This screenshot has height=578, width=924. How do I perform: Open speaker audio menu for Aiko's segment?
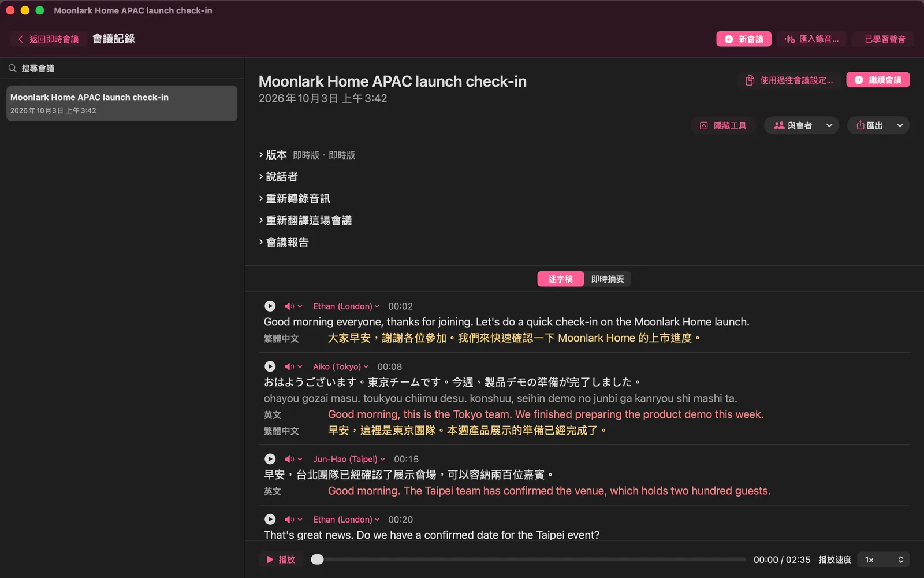click(293, 366)
